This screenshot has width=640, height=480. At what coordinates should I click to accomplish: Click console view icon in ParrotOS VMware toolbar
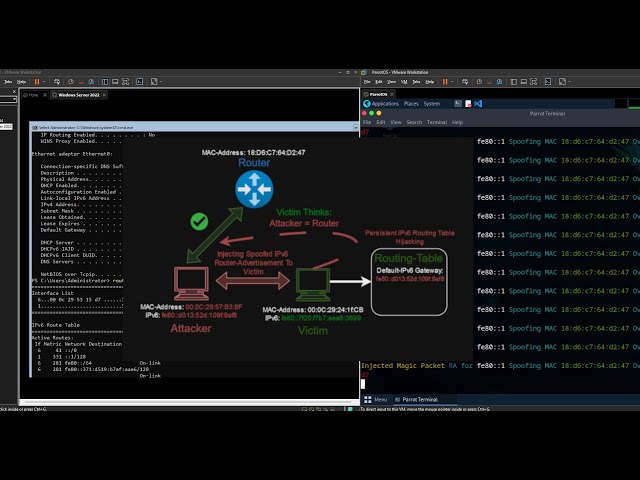(524, 82)
